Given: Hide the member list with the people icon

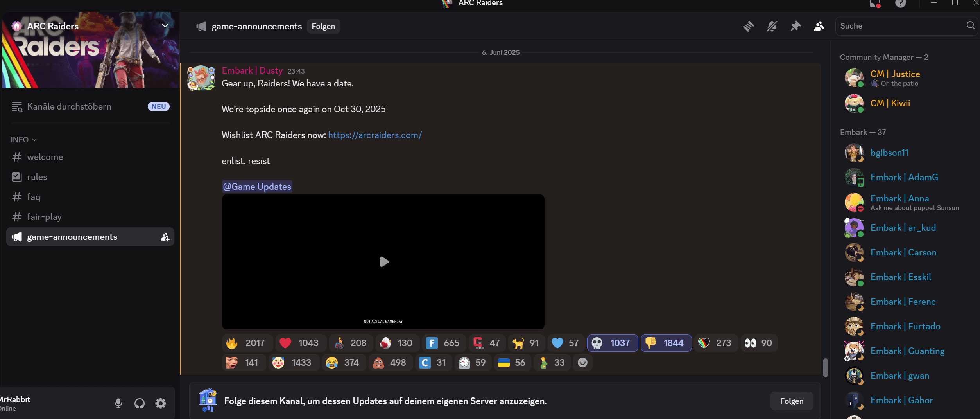Looking at the screenshot, I should [819, 26].
